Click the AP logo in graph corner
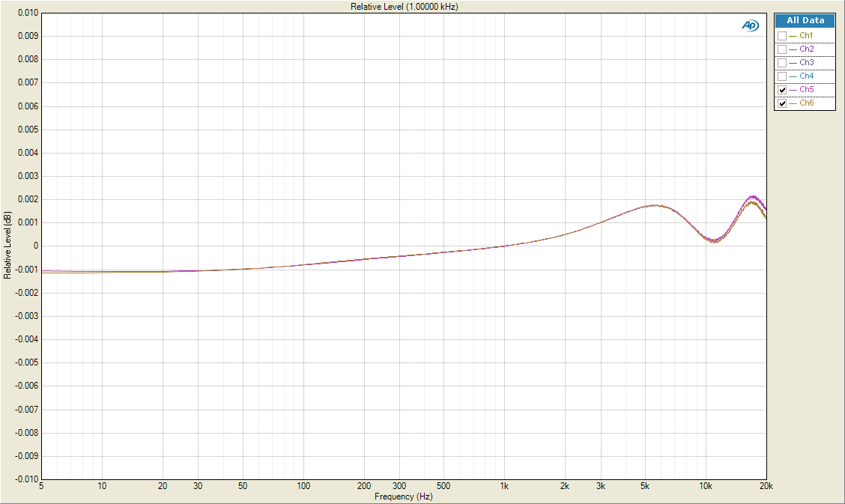Screen dimensions: 845x504 pos(750,25)
